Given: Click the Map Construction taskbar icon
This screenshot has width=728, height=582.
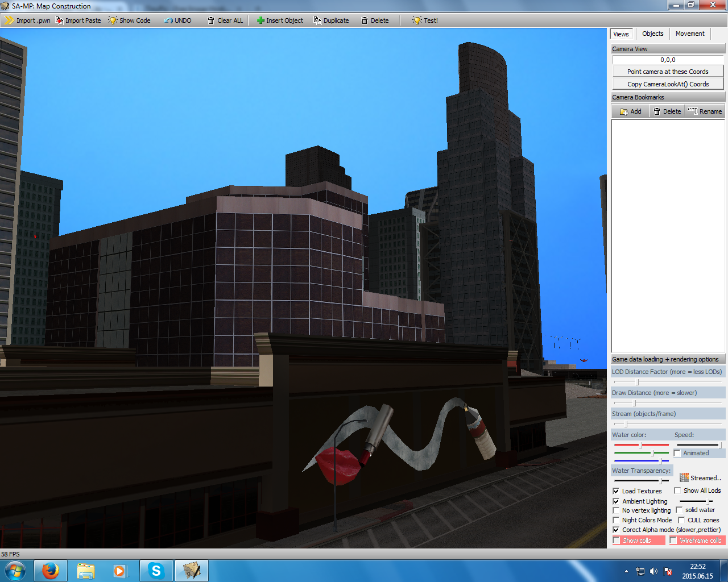Looking at the screenshot, I should click(x=191, y=571).
